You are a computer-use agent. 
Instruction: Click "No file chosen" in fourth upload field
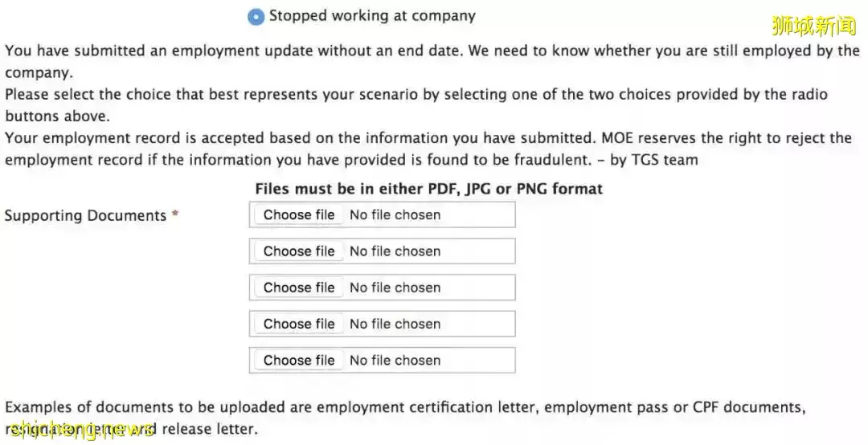point(395,324)
